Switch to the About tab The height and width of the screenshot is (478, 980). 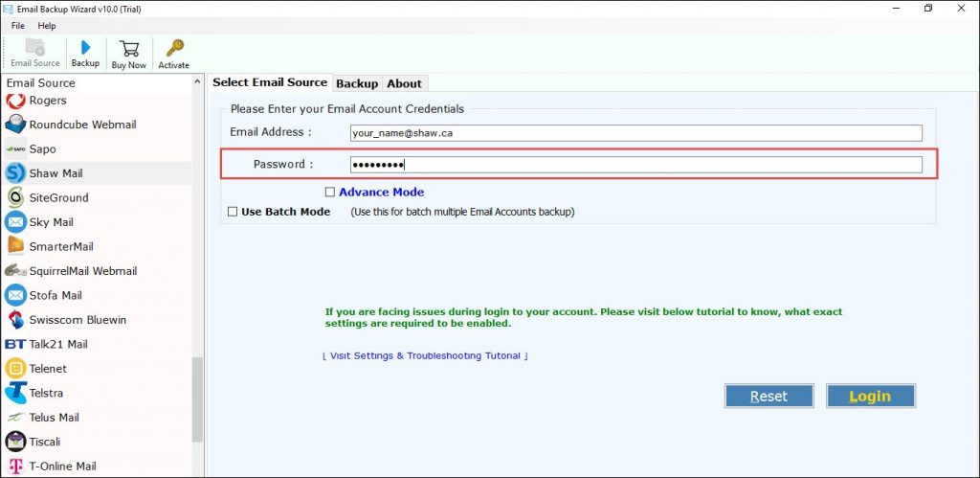click(x=404, y=83)
